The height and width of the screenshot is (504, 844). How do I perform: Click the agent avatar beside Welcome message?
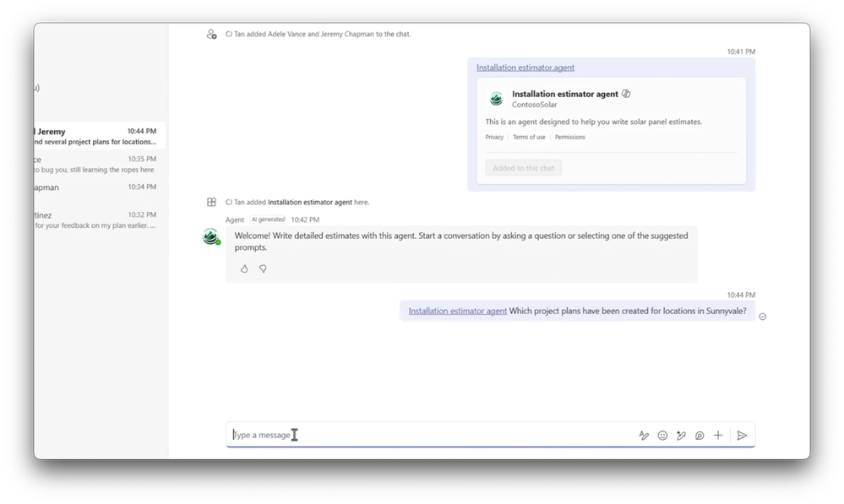(211, 236)
